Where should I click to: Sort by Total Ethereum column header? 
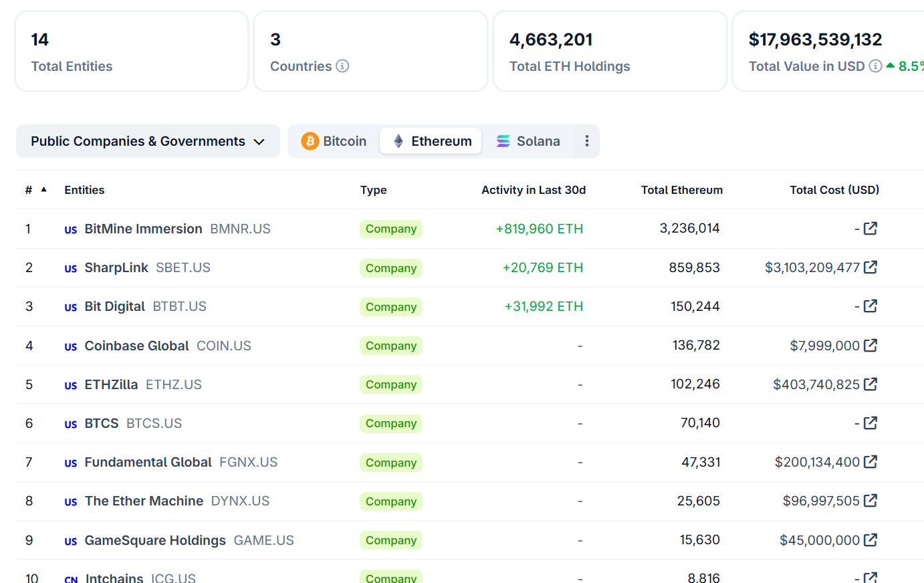(x=681, y=190)
